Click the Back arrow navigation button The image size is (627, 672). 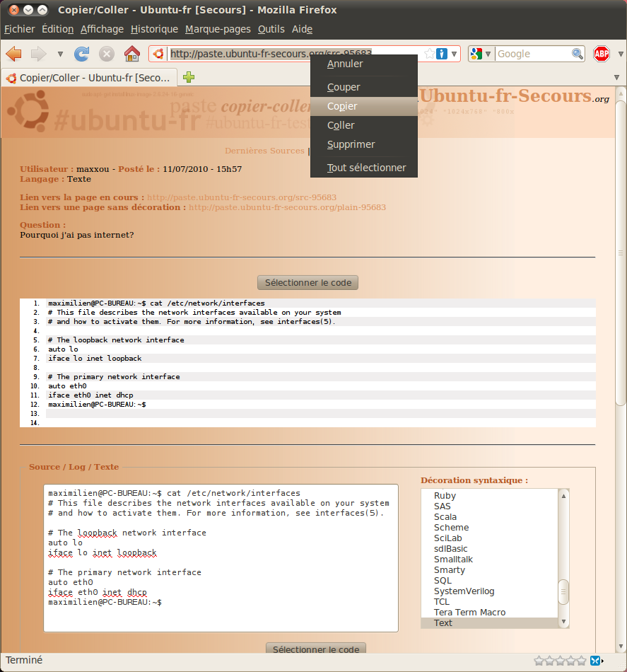tap(13, 54)
